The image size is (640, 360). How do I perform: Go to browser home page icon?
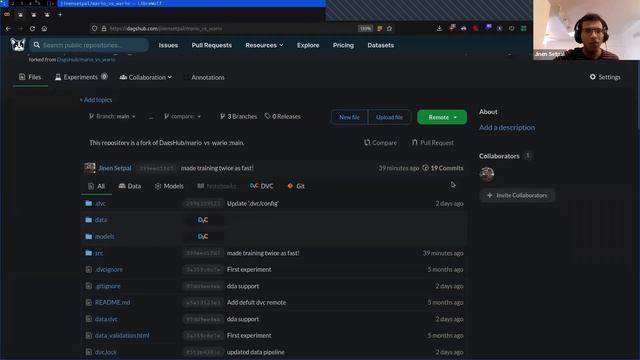tap(44, 29)
